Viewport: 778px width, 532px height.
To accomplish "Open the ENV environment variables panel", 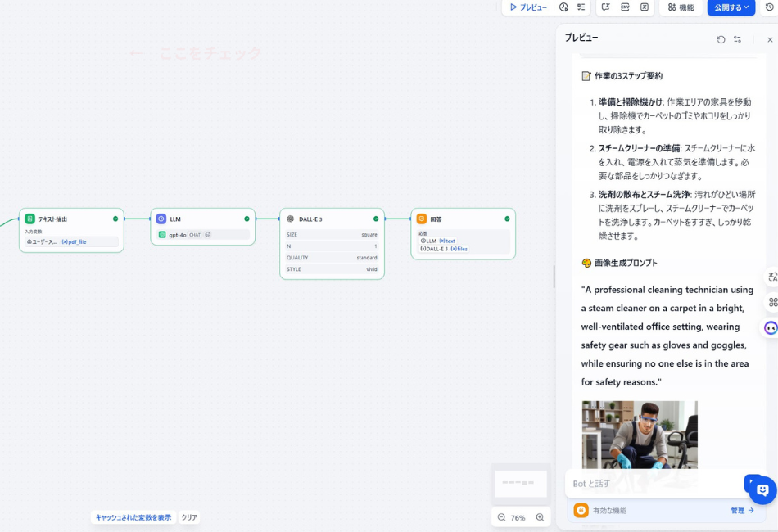I will click(625, 7).
